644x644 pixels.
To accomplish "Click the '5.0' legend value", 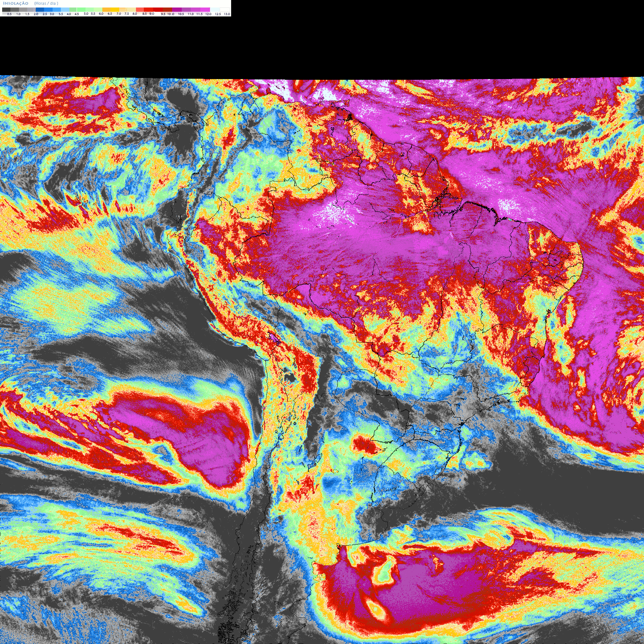I will click(86, 14).
